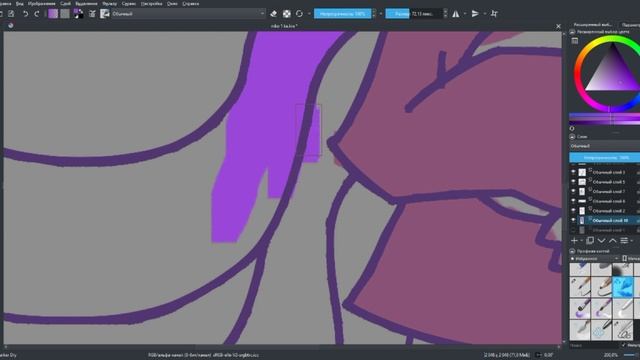640x360 pixels.
Task: Open the Настройка menu
Action: click(151, 4)
